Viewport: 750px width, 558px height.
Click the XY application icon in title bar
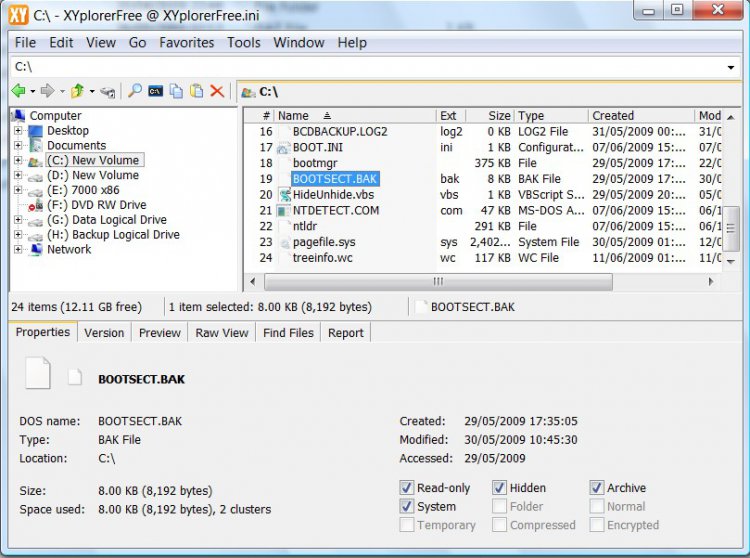coord(19,15)
